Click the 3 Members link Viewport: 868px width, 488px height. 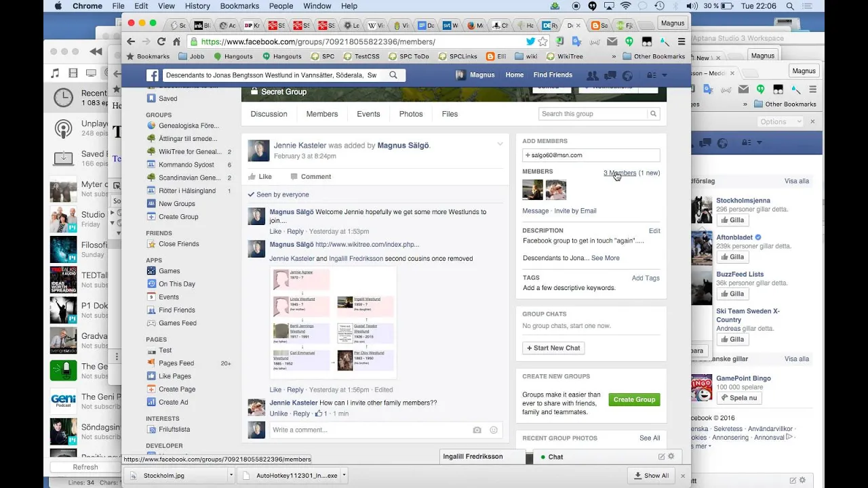[x=620, y=173]
